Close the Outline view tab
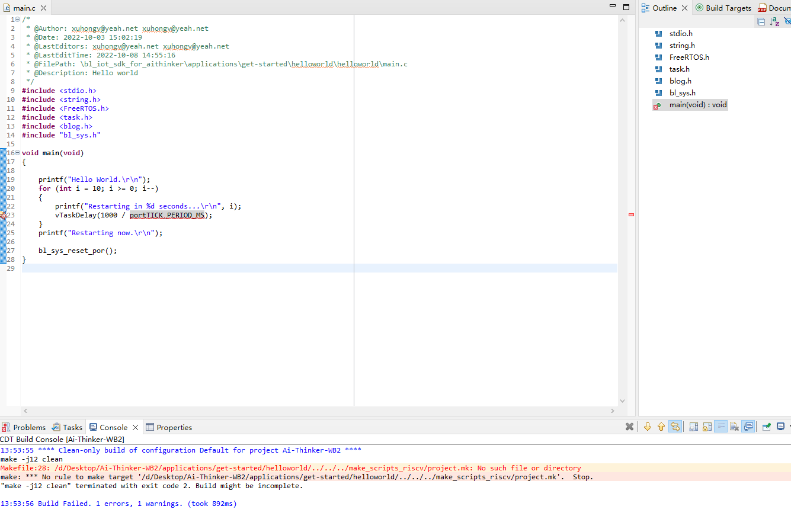Viewport: 791px width, 532px height. pos(684,8)
